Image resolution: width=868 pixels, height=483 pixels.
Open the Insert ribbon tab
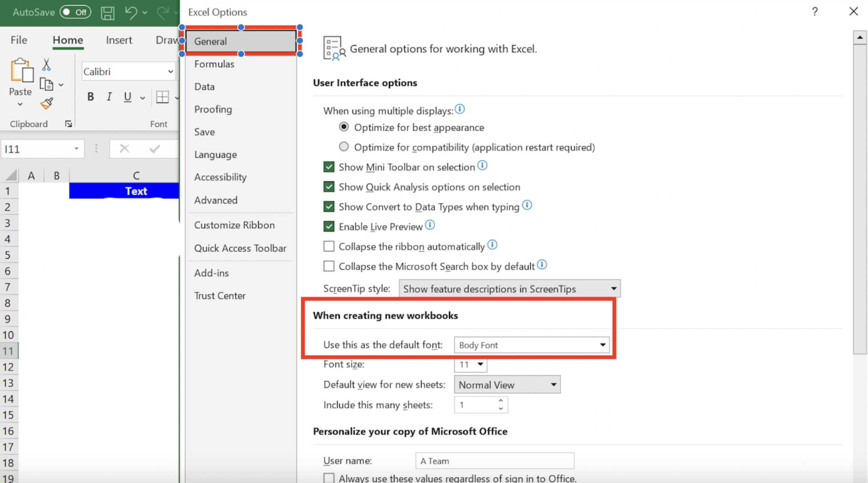pyautogui.click(x=119, y=40)
